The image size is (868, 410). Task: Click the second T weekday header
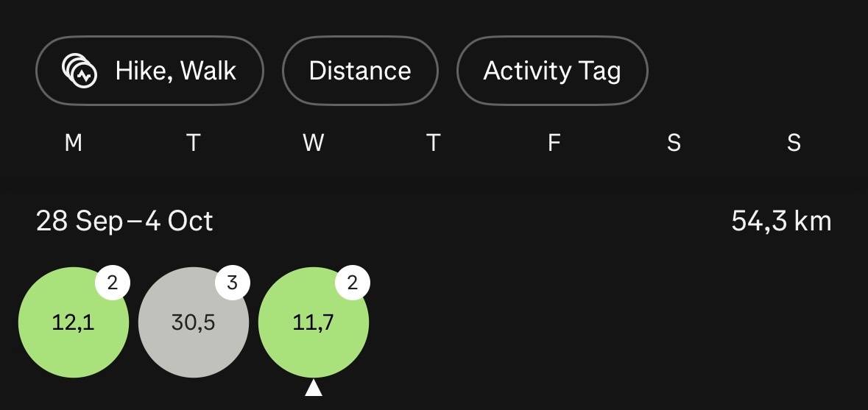click(434, 144)
